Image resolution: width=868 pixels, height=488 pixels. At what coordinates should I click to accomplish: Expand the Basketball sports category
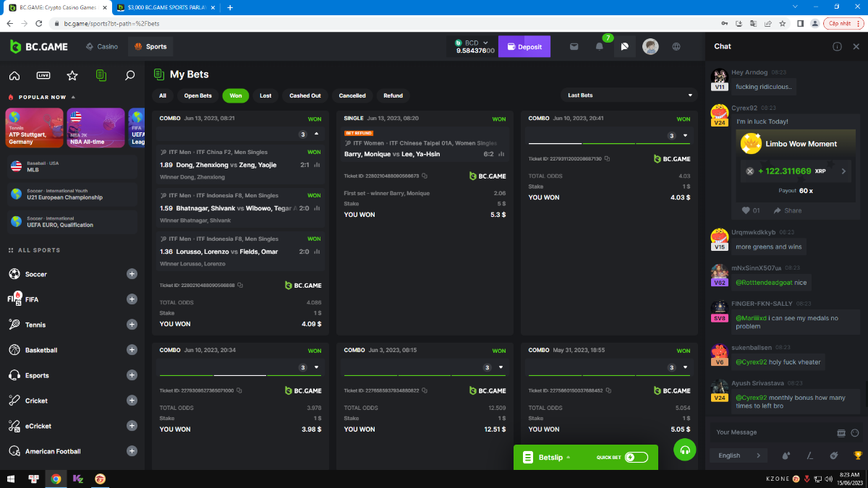coord(132,350)
